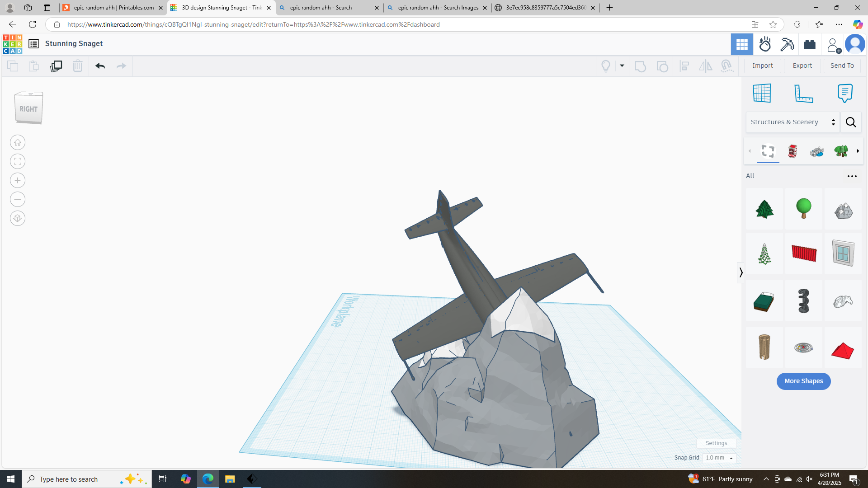Click the Zoom out minus icon
The width and height of the screenshot is (868, 488).
pos(18,199)
